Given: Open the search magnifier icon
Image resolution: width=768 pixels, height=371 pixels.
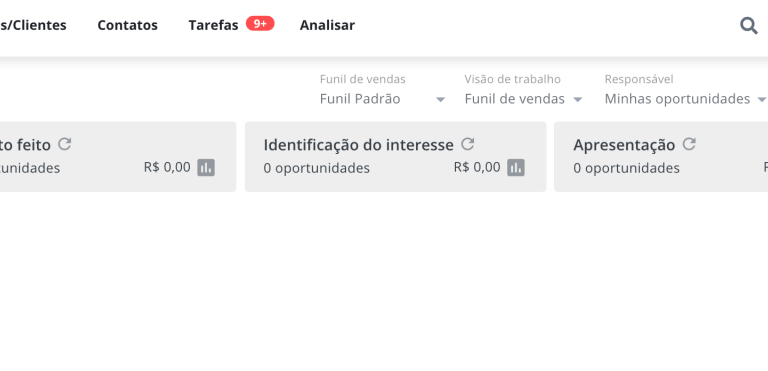Looking at the screenshot, I should point(748,25).
